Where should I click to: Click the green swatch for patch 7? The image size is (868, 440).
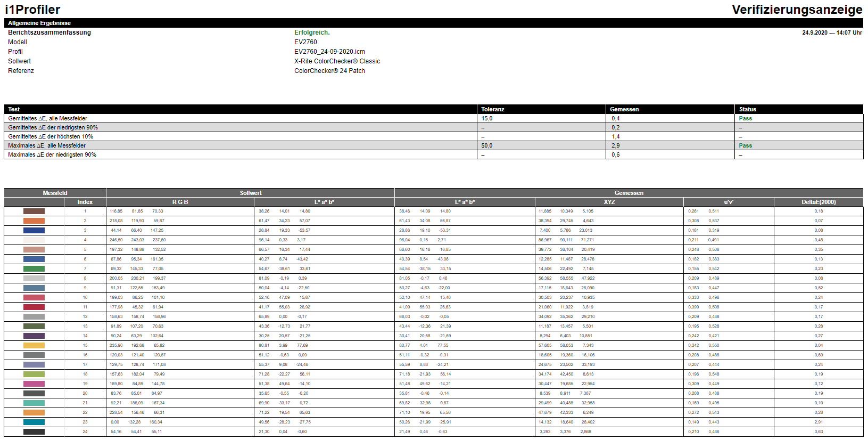pos(34,269)
